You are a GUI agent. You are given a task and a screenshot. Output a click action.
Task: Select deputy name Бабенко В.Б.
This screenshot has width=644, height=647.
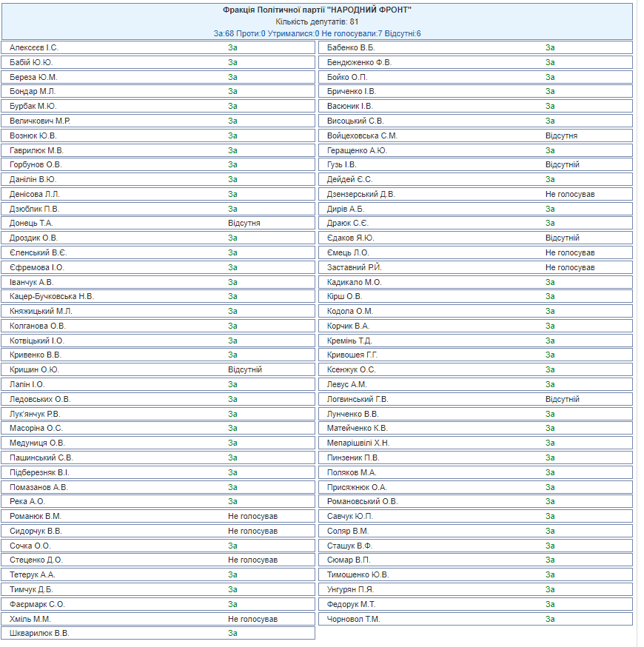[x=351, y=47]
